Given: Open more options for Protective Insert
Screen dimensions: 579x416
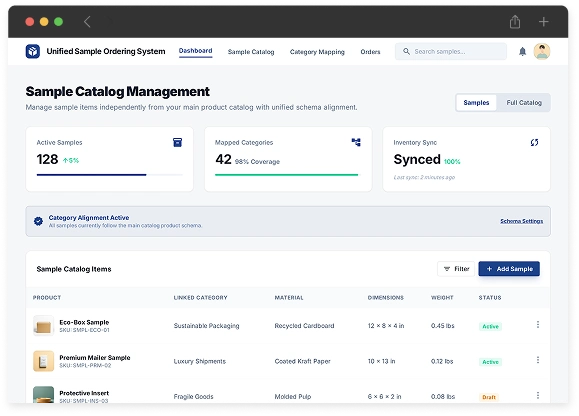Looking at the screenshot, I should pos(538,395).
